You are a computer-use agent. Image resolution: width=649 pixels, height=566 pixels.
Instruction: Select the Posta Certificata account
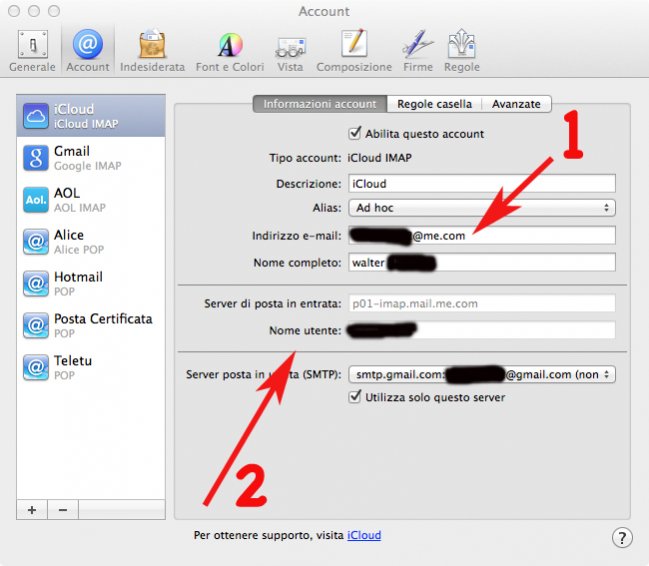click(x=91, y=325)
